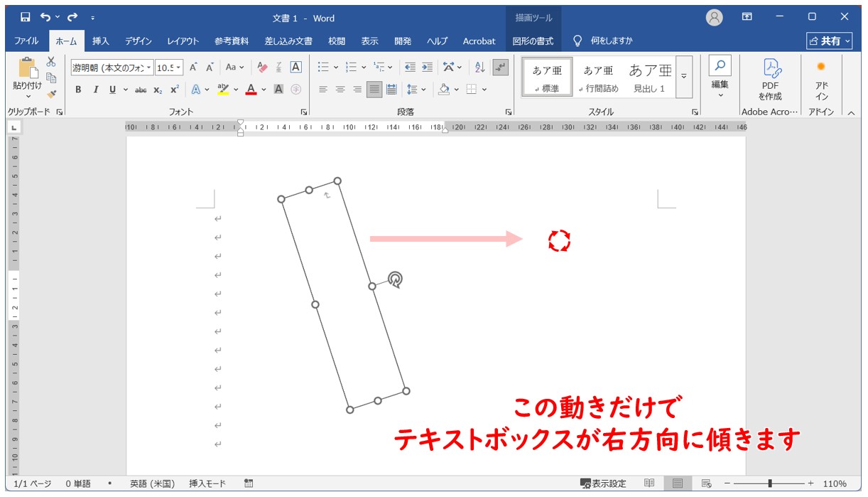This screenshot has width=868, height=497.
Task: Click the red font color button
Action: tap(251, 90)
